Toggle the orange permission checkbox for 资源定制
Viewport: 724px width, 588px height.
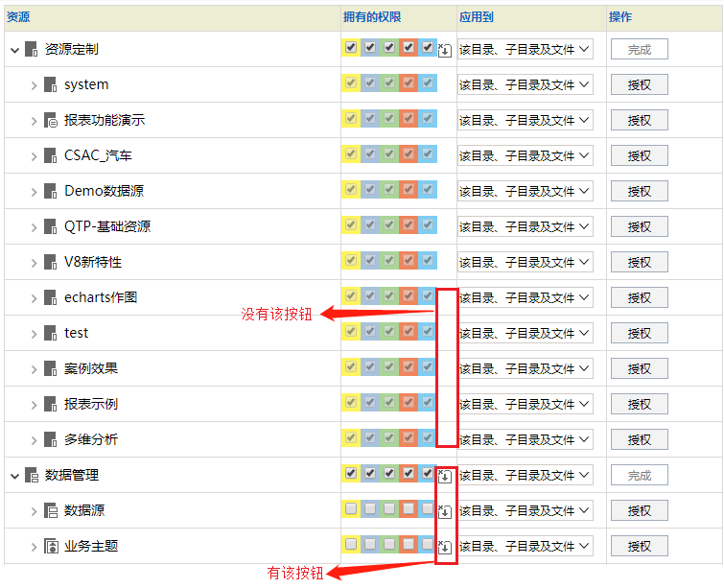(x=409, y=47)
